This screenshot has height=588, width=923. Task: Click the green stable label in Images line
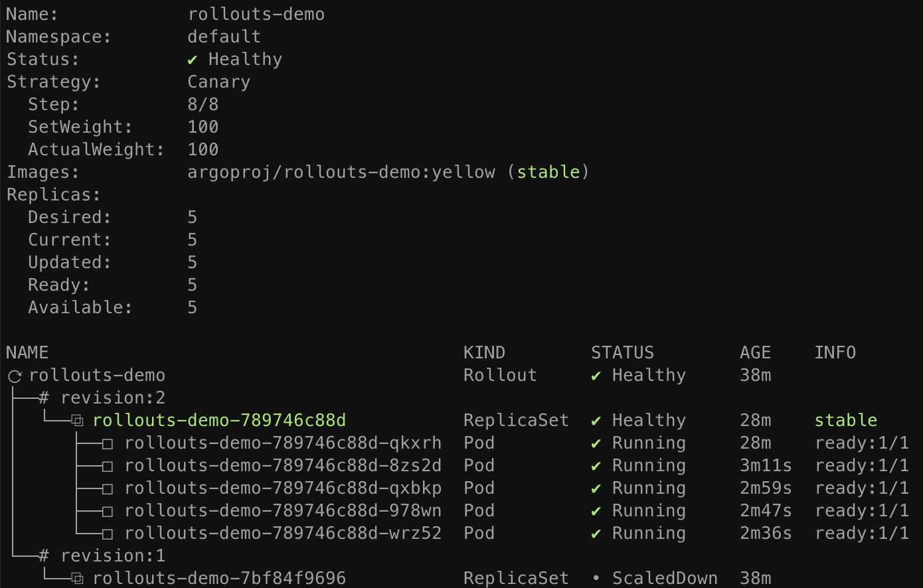pos(548,173)
